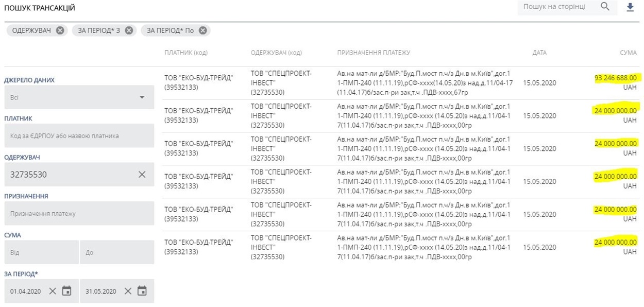Remove the ЗА ПЕРІОД* По filter chip
The image size is (644, 307).
(x=202, y=30)
